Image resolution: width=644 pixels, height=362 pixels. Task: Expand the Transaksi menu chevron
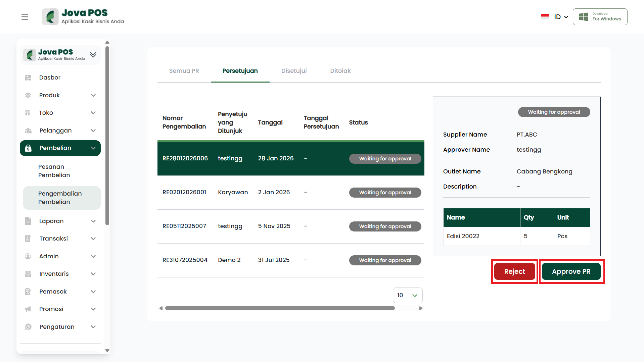point(93,239)
